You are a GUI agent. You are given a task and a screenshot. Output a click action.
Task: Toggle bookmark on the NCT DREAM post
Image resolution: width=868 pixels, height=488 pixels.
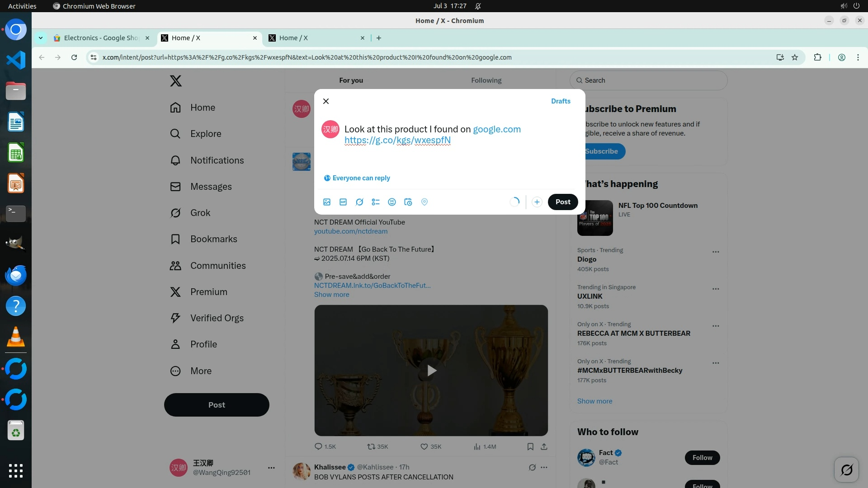pos(530,446)
